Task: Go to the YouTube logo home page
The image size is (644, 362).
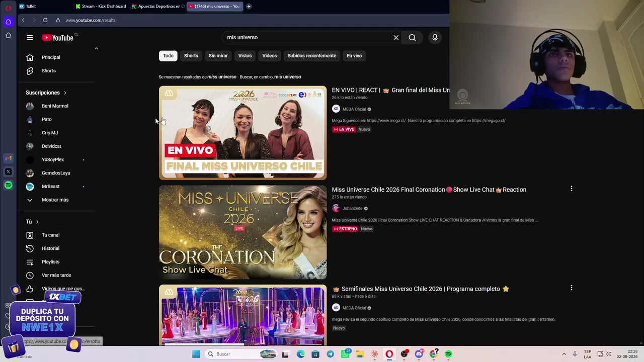Action: pos(58,38)
